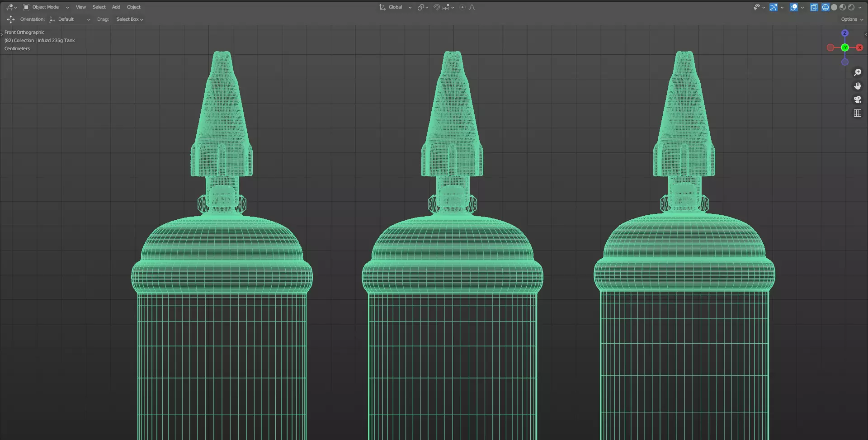This screenshot has height=440, width=868.
Task: Switch to wireframe viewport shading
Action: point(826,7)
